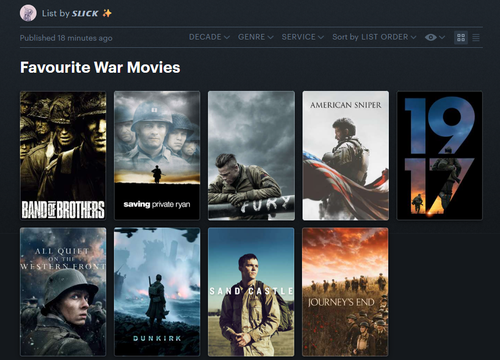500x360 pixels.
Task: Open the DECADE filter dropdown
Action: tap(209, 37)
